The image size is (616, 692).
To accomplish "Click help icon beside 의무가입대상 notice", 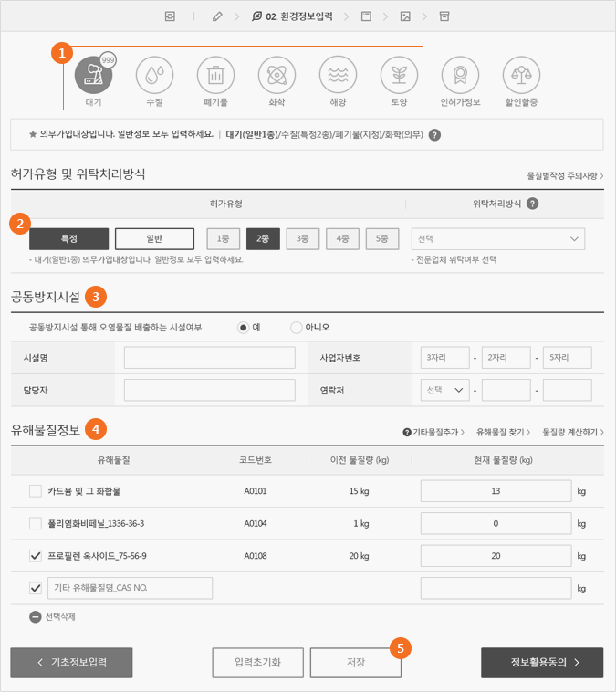I will click(434, 134).
